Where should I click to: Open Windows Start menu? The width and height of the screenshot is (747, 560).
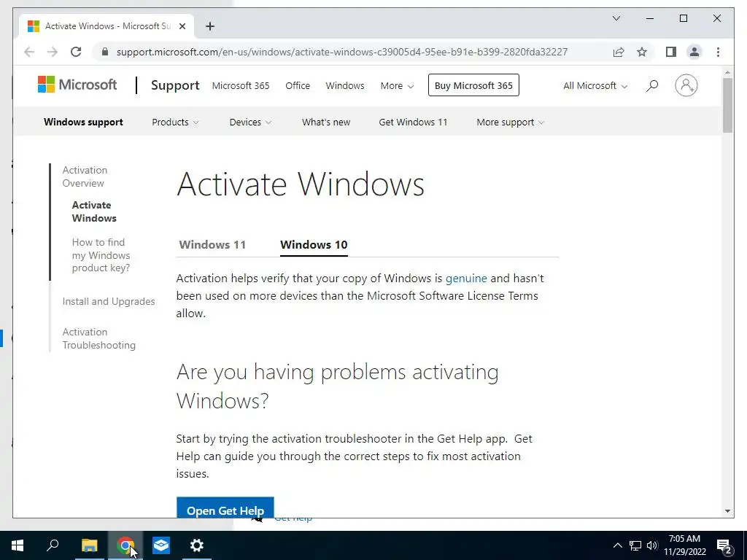pyautogui.click(x=18, y=545)
